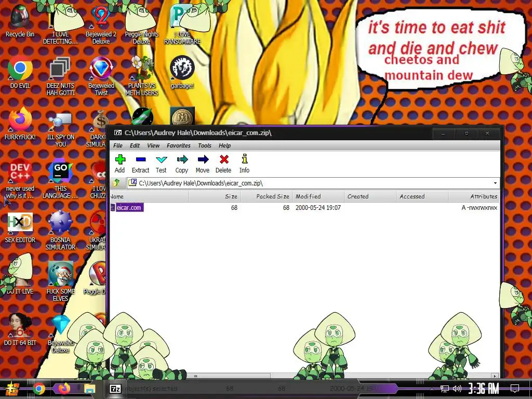Screen dimensions: 532x399
Task: Select the Peggle Nights Deluxe desktop icon
Action: pos(141,25)
